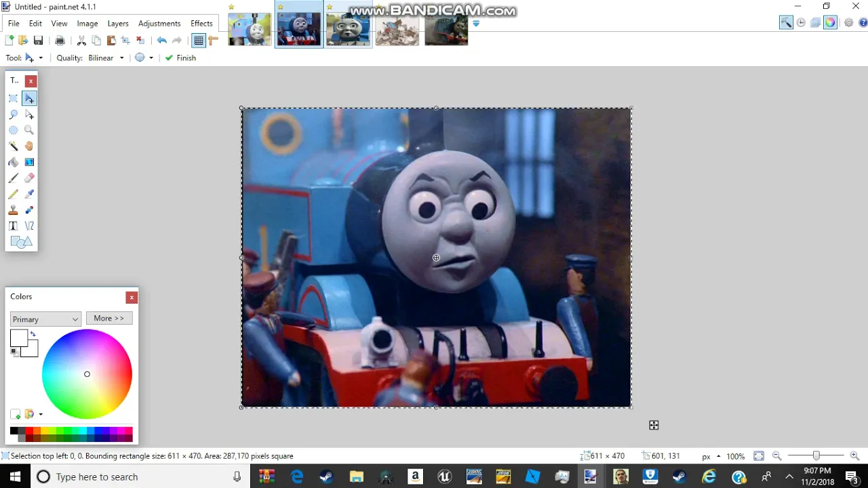Select the Rectangle Select tool
This screenshot has width=868, height=488.
pyautogui.click(x=13, y=98)
